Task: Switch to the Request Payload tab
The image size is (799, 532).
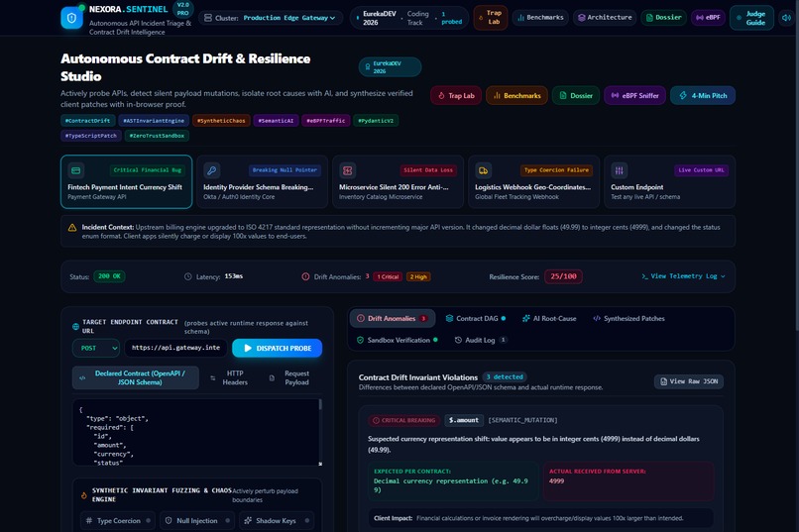Action: click(291, 377)
